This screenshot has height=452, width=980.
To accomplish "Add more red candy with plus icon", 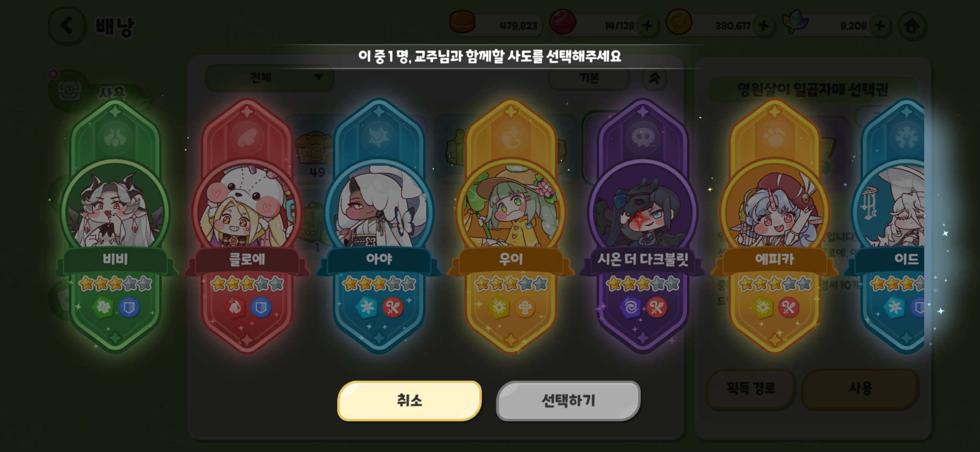I will coord(647,26).
